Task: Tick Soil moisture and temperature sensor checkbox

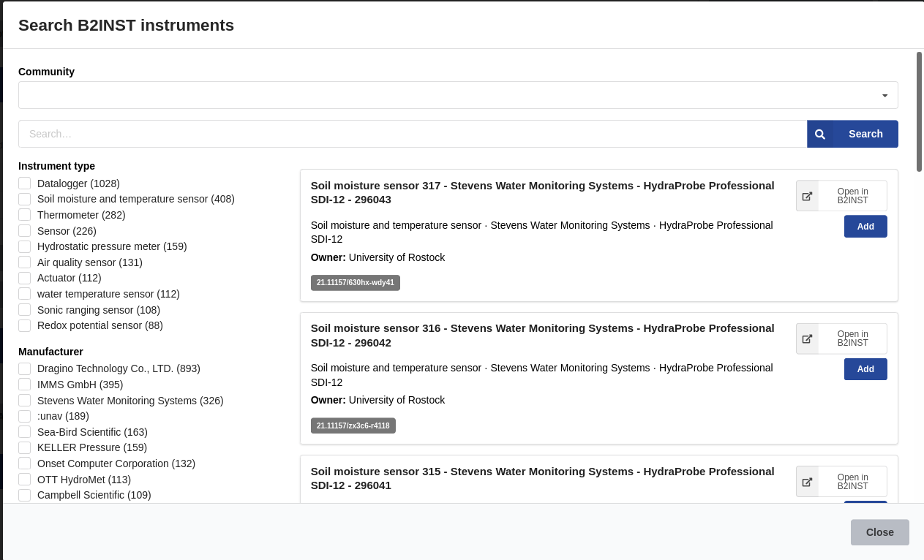Action: [x=25, y=199]
